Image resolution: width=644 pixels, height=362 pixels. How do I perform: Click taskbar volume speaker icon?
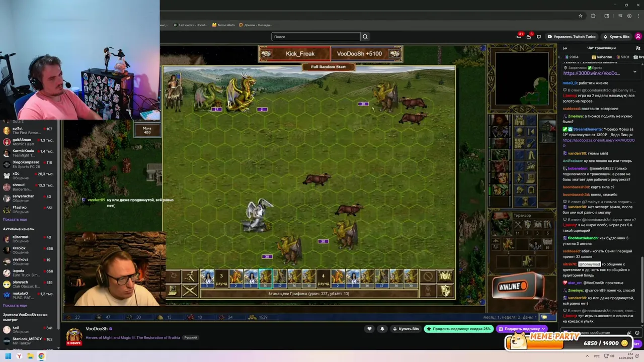pos(612,356)
